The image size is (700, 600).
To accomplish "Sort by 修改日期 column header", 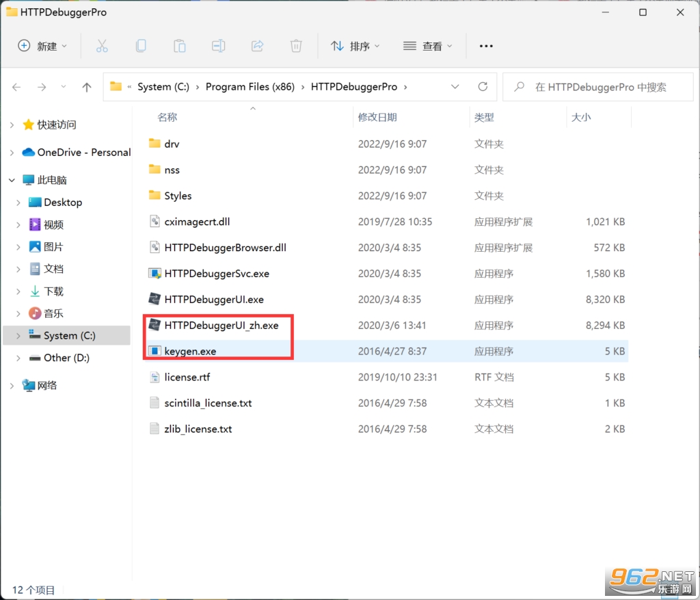I will point(377,117).
